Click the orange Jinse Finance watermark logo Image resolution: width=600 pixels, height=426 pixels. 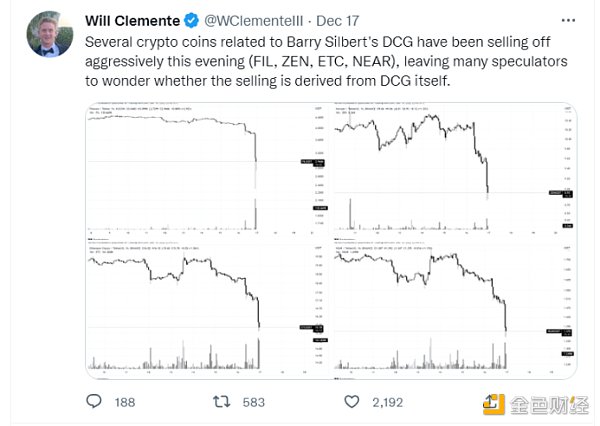(x=494, y=404)
